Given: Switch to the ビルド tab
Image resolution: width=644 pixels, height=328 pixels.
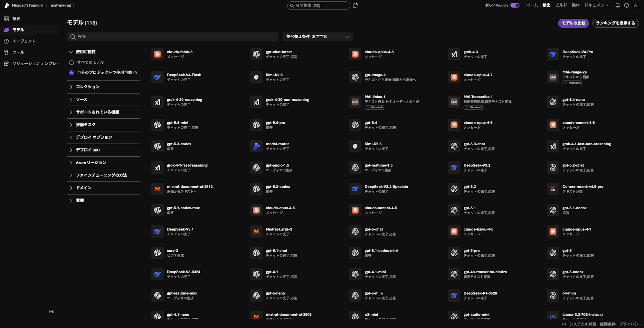Looking at the screenshot, I should (x=561, y=5).
